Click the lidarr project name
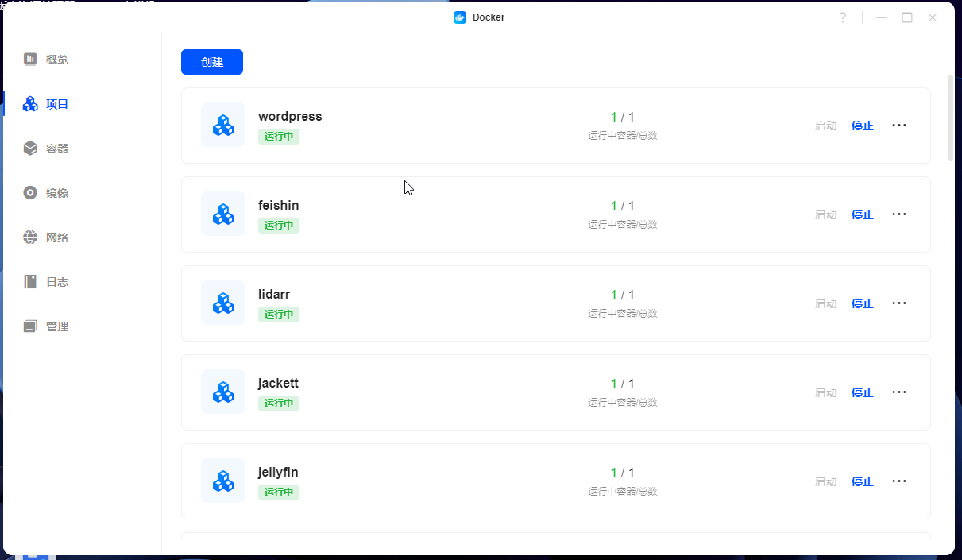This screenshot has width=962, height=560. (x=274, y=294)
